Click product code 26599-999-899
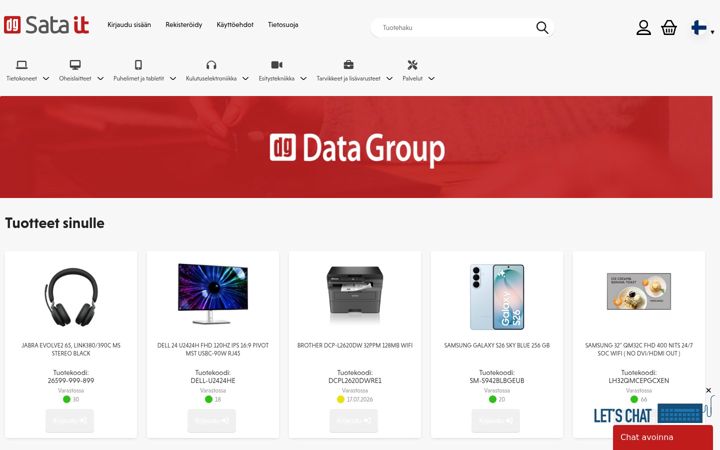Screen dimensions: 720x450 pos(71,381)
